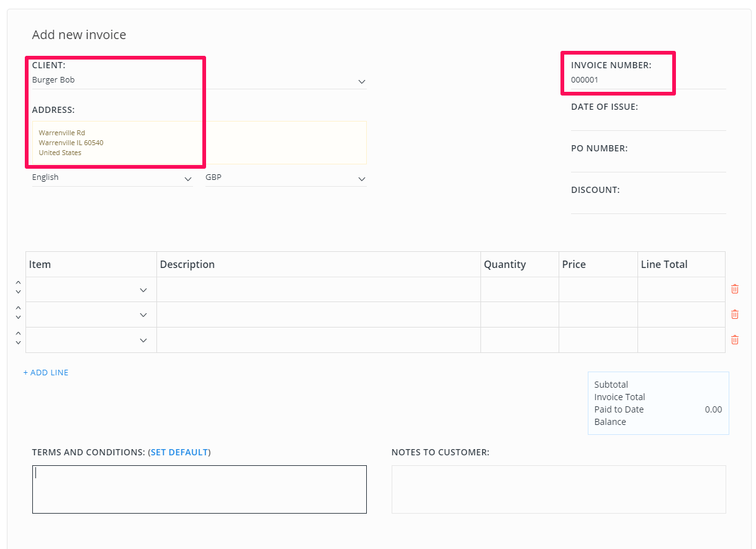The height and width of the screenshot is (549, 756).
Task: Expand the Item dropdown in the second row
Action: [91, 315]
